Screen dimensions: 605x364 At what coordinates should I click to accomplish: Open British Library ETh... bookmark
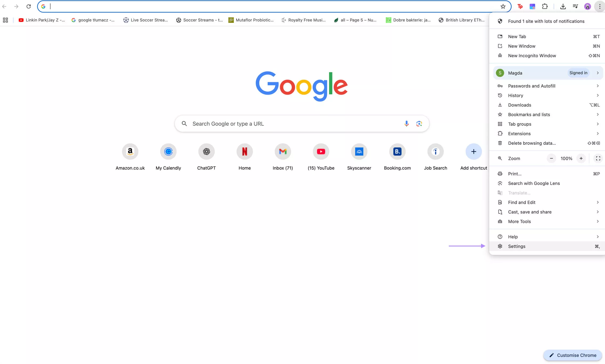pyautogui.click(x=461, y=20)
